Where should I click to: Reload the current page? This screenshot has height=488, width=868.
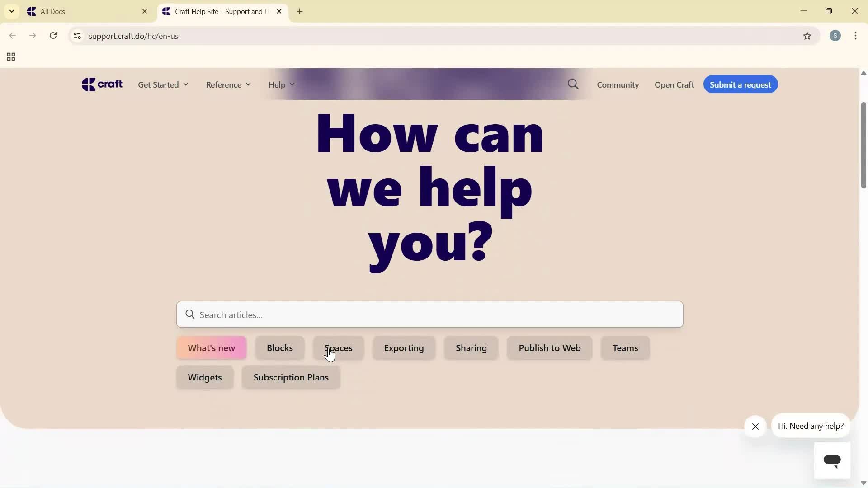53,36
